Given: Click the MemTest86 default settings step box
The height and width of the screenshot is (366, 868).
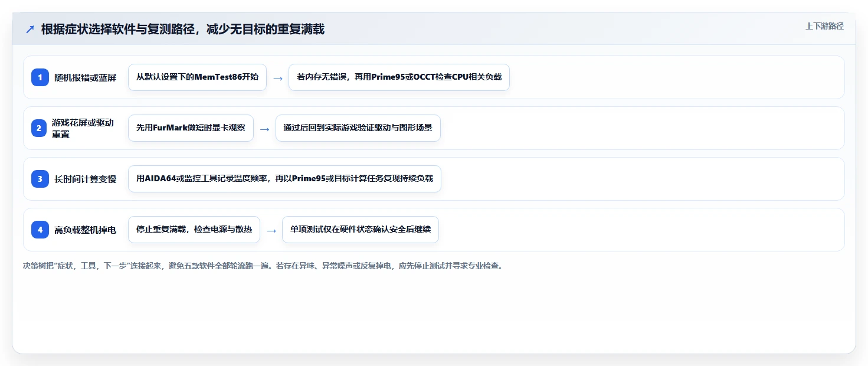Looking at the screenshot, I should click(197, 77).
